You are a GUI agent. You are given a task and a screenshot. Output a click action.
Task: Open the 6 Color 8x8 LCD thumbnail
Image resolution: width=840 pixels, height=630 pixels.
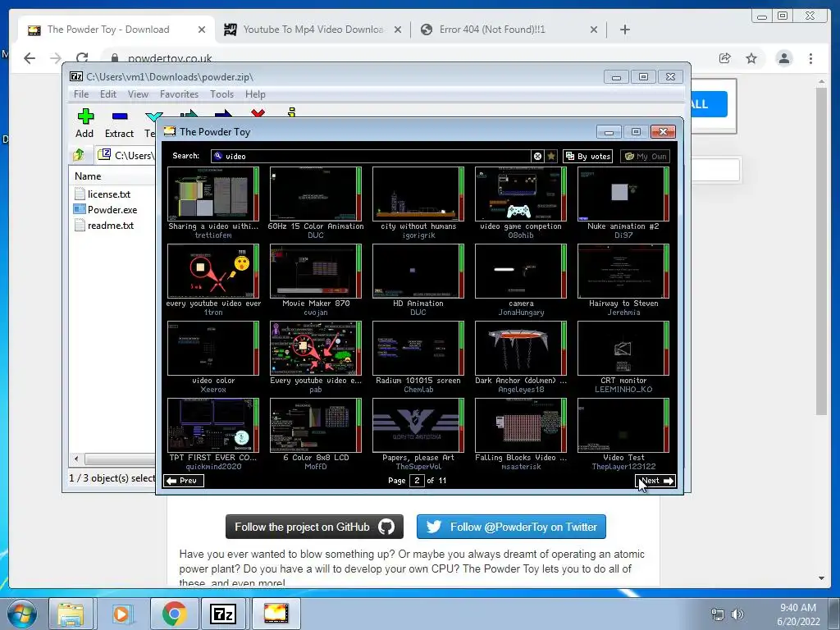pyautogui.click(x=316, y=426)
